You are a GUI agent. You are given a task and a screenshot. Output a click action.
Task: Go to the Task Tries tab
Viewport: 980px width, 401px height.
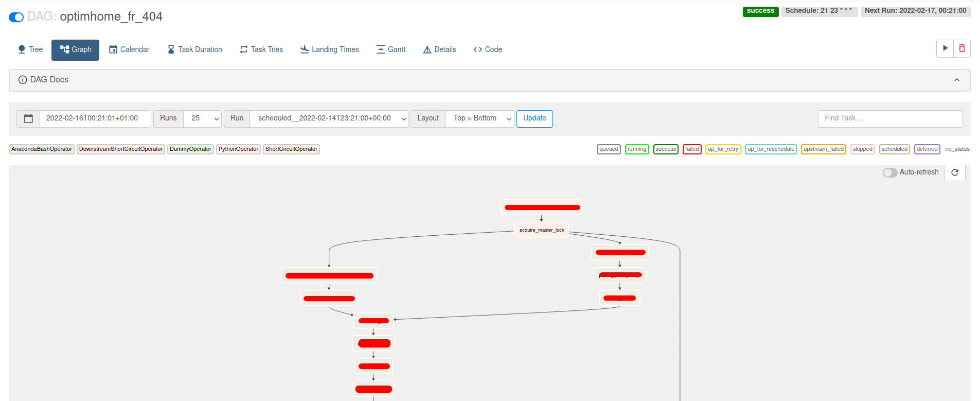[261, 49]
